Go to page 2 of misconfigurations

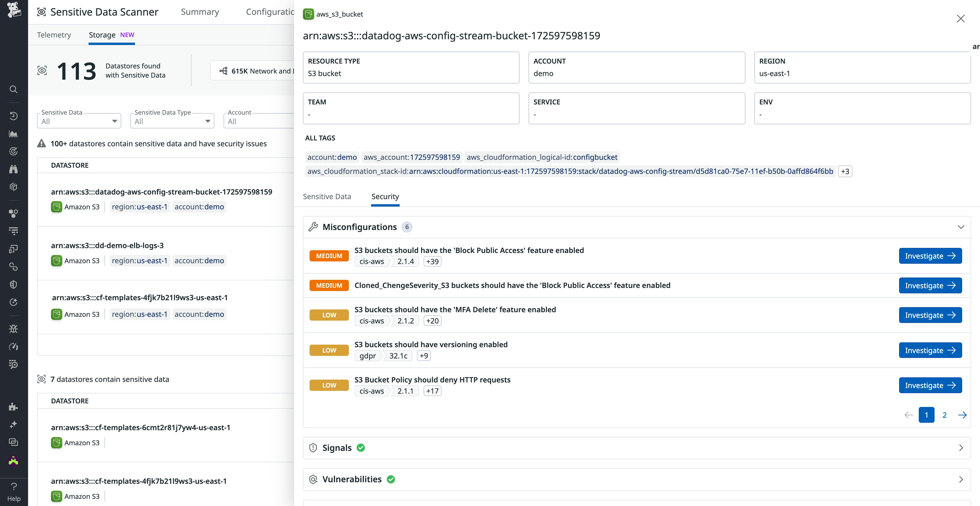944,415
